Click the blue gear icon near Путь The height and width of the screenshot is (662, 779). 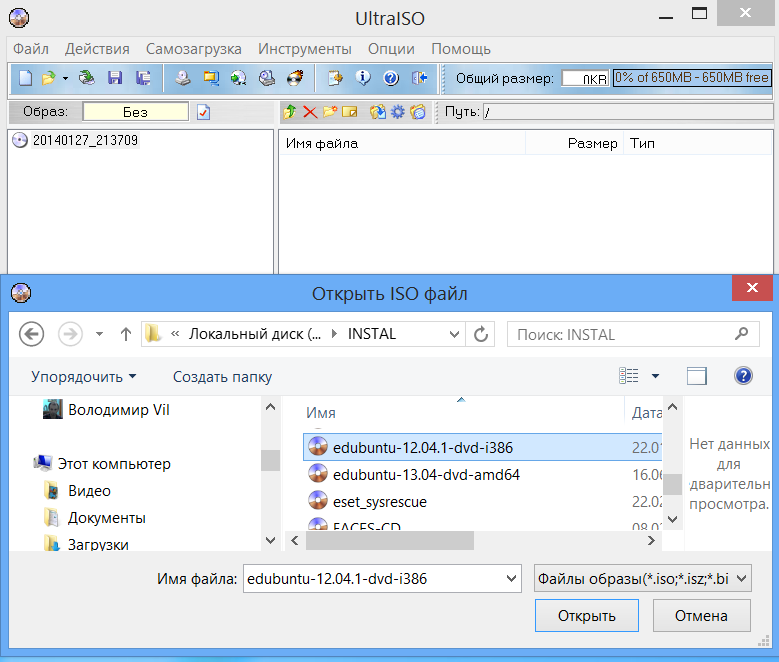click(x=398, y=112)
